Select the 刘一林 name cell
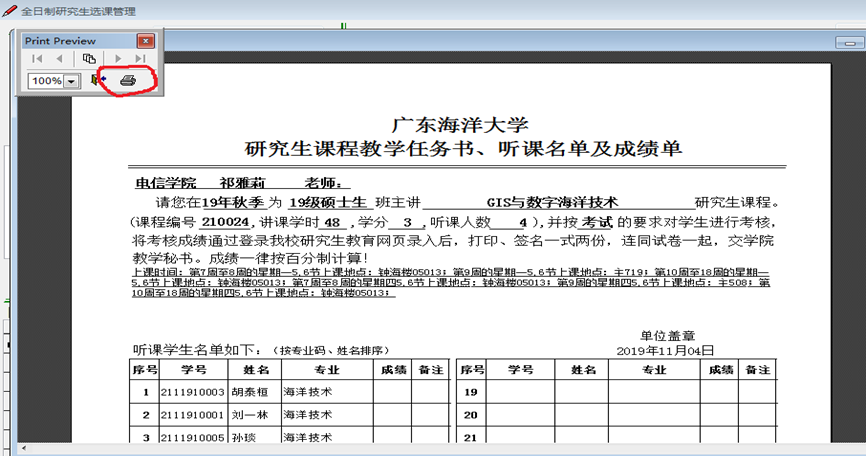866x456 pixels. click(x=250, y=415)
